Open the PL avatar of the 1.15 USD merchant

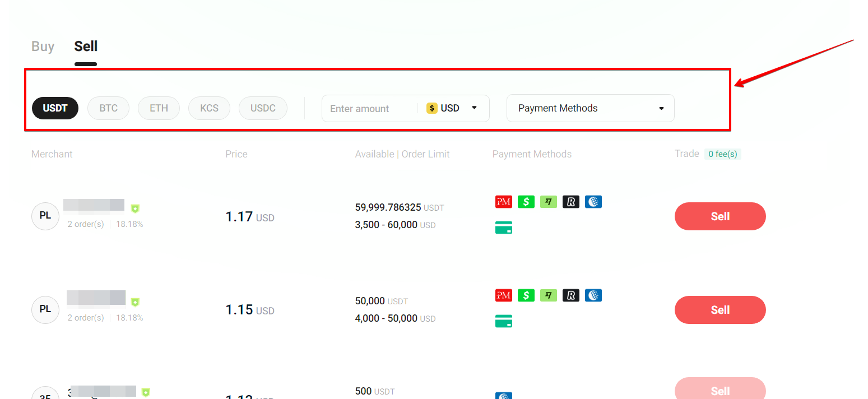pos(45,310)
